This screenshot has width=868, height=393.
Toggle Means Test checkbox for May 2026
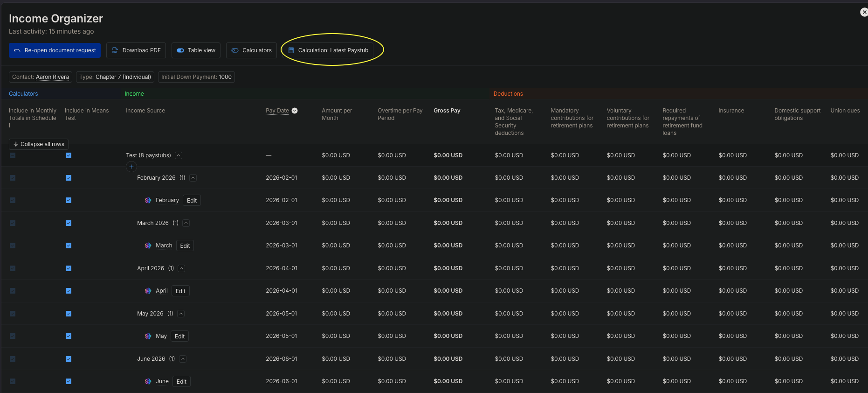(x=69, y=314)
